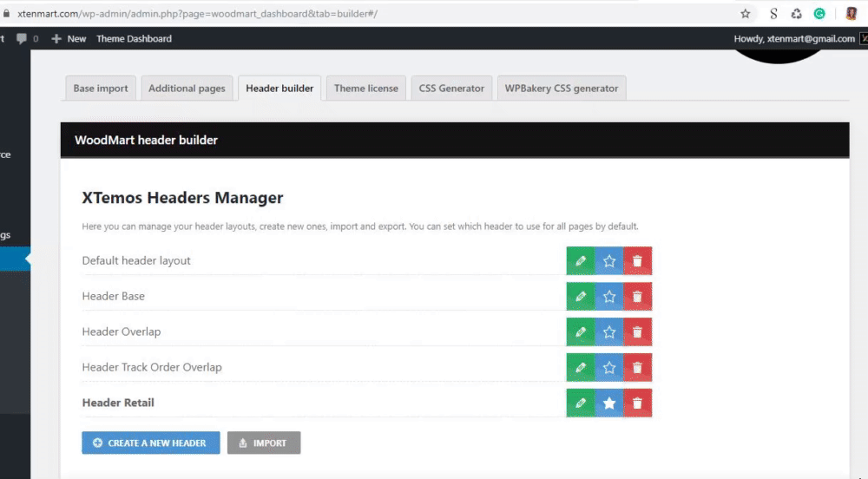Click the browser address bar URL

click(197, 14)
